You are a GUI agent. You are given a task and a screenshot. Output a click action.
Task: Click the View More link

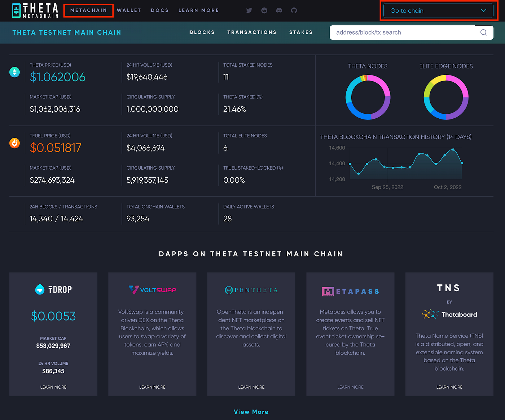pyautogui.click(x=251, y=412)
